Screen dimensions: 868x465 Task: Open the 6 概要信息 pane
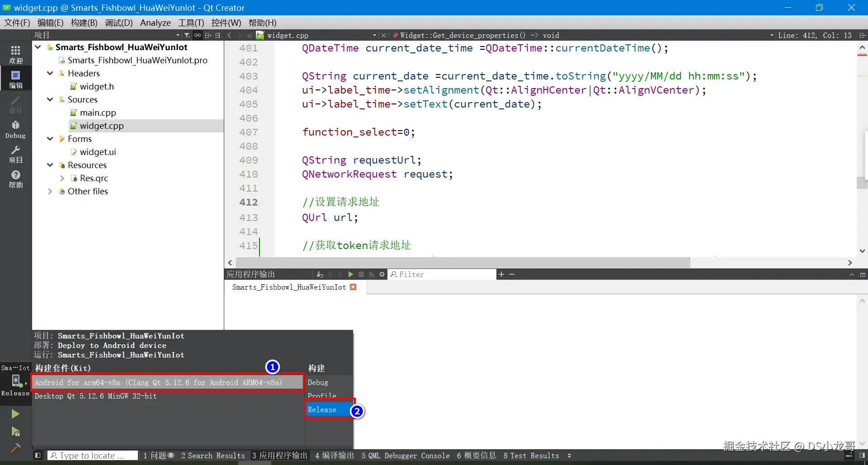click(476, 456)
